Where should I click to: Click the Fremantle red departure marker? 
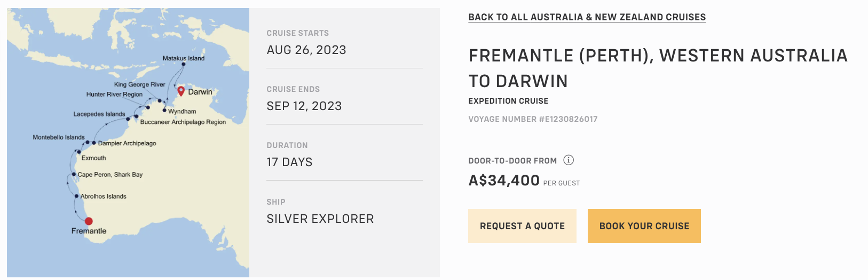tap(89, 221)
